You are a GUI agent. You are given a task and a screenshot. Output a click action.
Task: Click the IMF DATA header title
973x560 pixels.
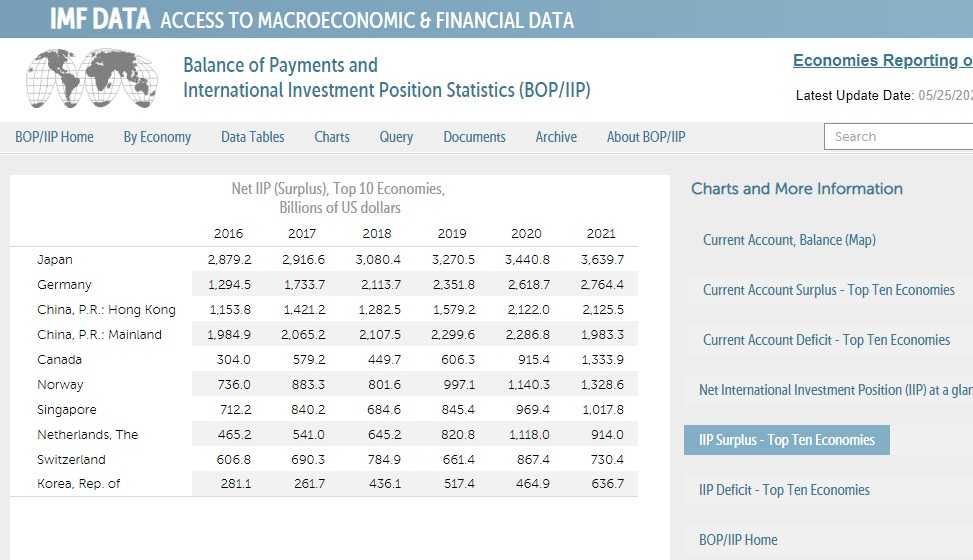point(100,19)
